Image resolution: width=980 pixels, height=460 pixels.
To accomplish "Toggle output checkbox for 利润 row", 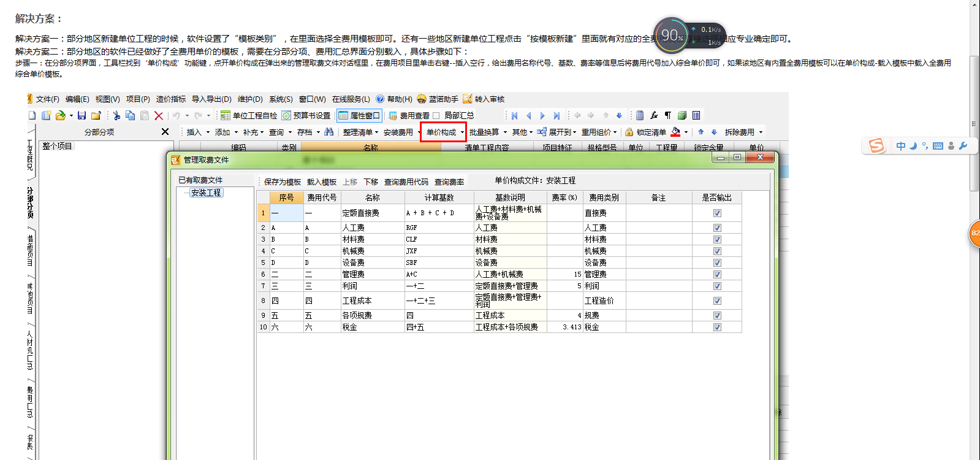I will point(717,286).
